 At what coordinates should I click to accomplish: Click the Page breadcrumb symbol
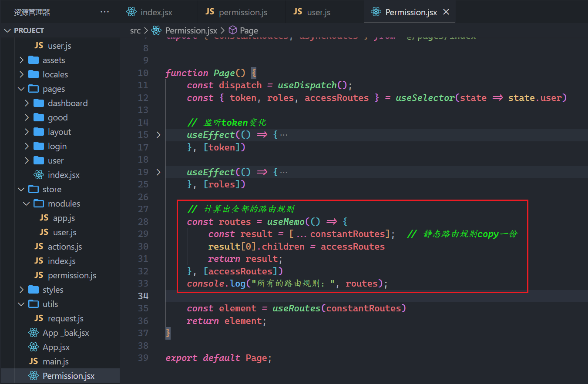click(x=249, y=30)
